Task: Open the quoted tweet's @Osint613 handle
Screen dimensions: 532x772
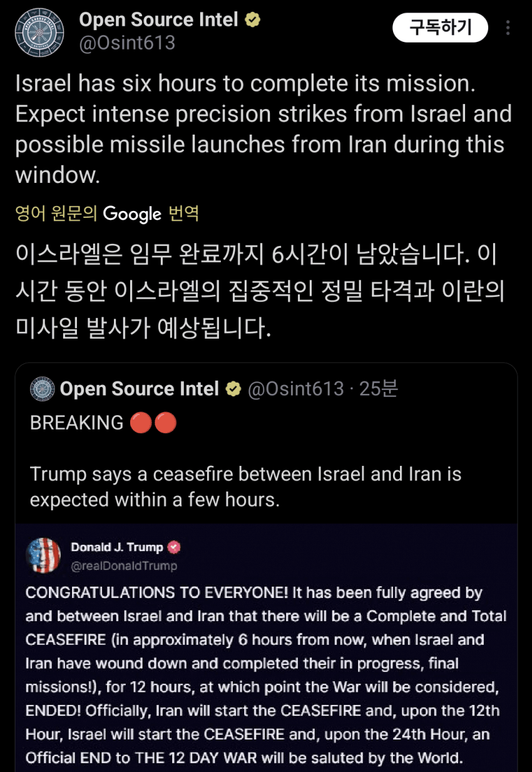Action: coord(295,389)
